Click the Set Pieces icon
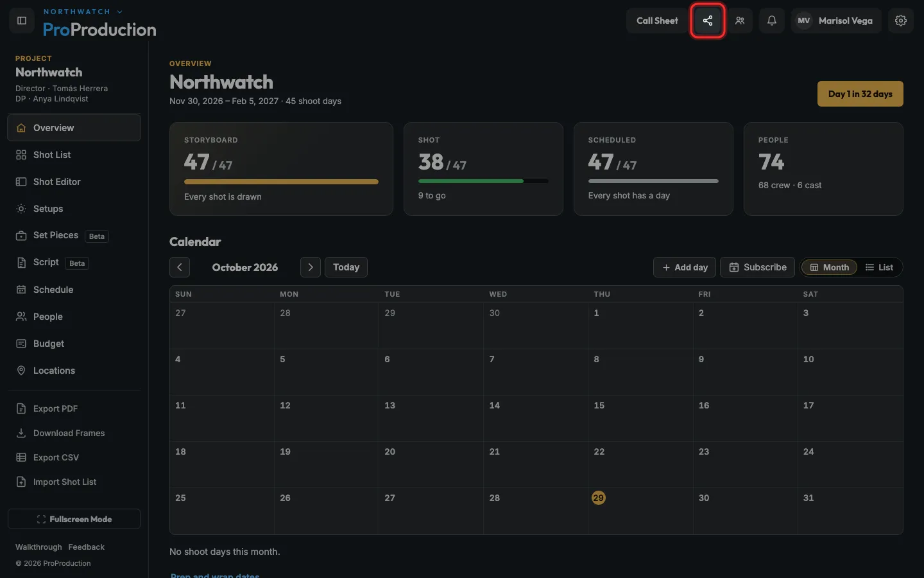The height and width of the screenshot is (578, 924). pos(21,236)
